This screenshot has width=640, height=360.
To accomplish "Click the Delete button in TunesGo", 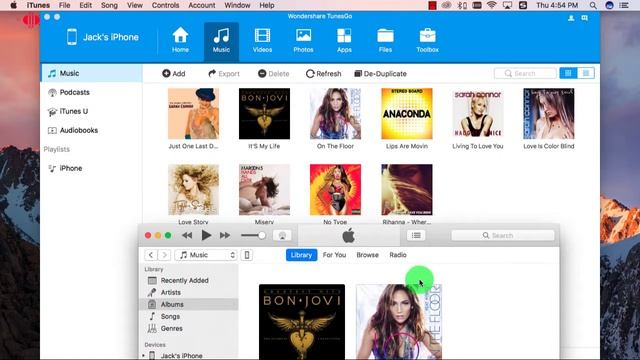I will 273,73.
